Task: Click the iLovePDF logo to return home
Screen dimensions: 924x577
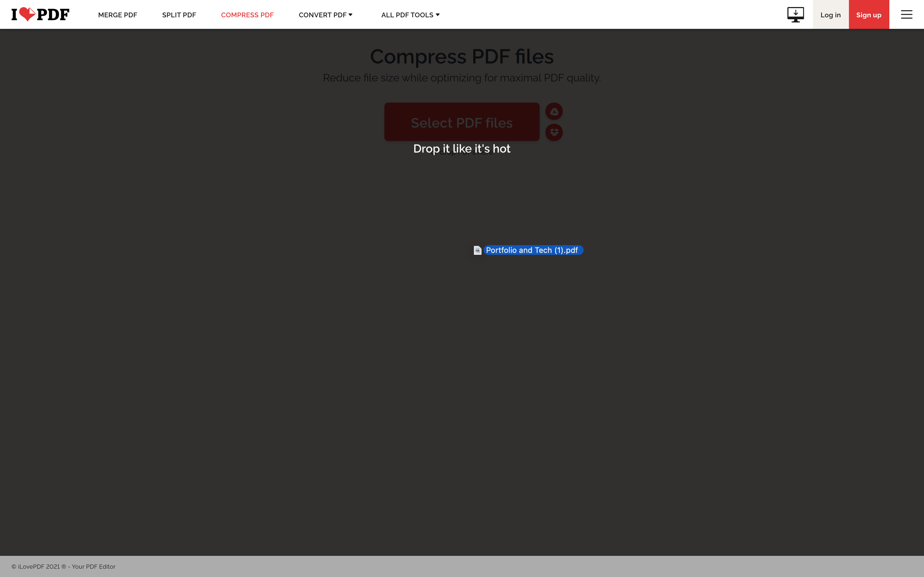Action: coord(40,14)
